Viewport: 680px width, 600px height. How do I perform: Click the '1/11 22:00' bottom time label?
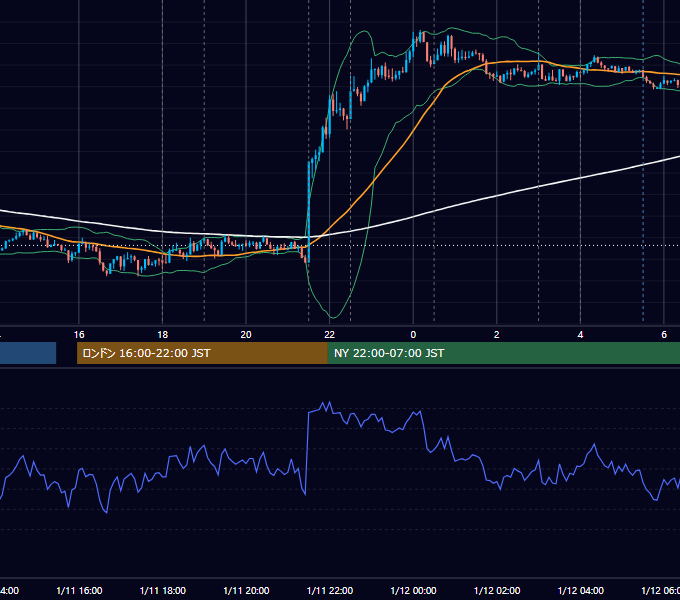[330, 590]
